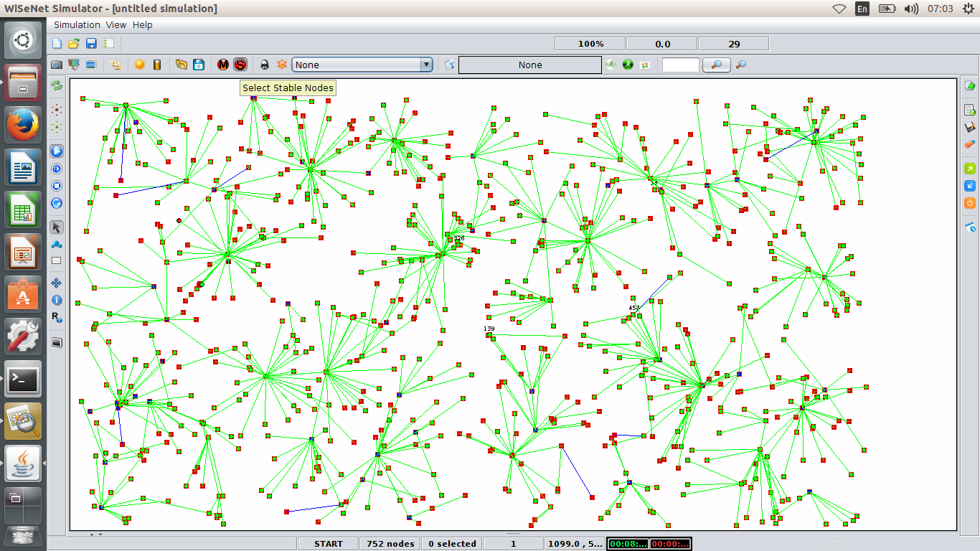Screen dimensions: 980x551
Task: Select the dashed rectangle selection tool
Action: pyautogui.click(x=57, y=261)
